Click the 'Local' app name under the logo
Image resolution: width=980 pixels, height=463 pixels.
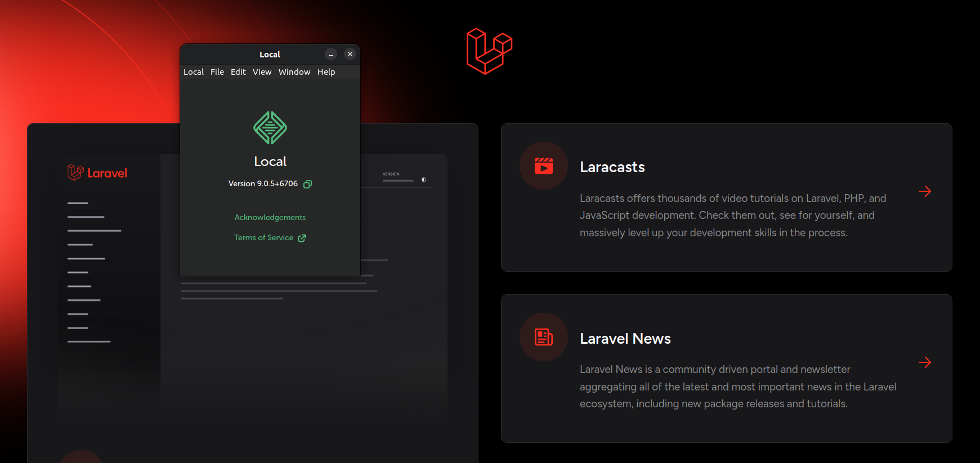270,161
